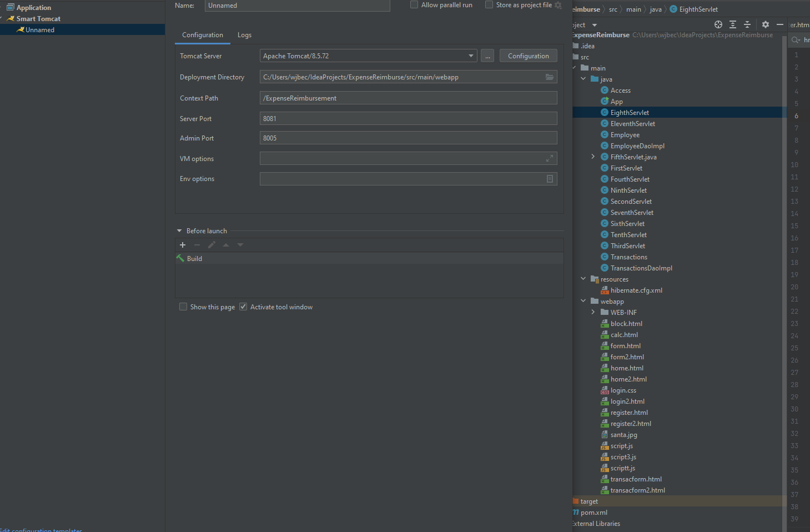Open the Env options editor
This screenshot has width=810, height=532.
pyautogui.click(x=549, y=178)
